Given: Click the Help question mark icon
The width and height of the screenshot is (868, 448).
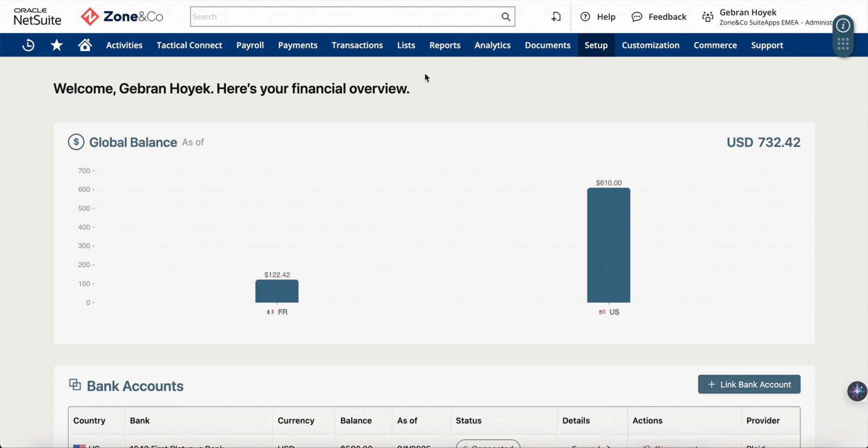Looking at the screenshot, I should 585,17.
